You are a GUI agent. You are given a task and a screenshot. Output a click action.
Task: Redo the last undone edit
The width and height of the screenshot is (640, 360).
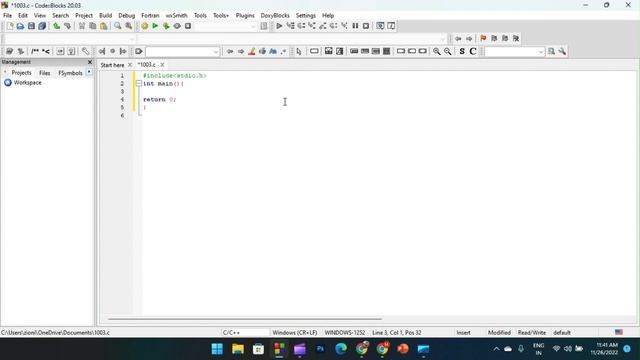[x=67, y=26]
